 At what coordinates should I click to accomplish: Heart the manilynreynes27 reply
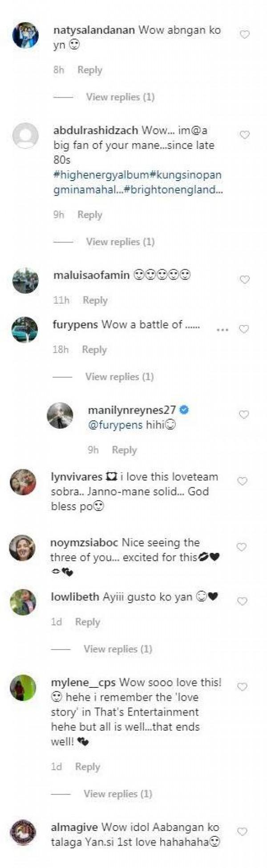click(x=244, y=415)
